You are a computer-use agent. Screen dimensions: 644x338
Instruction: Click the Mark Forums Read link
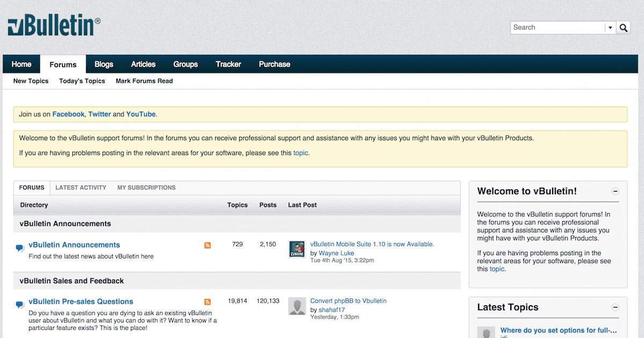click(144, 81)
